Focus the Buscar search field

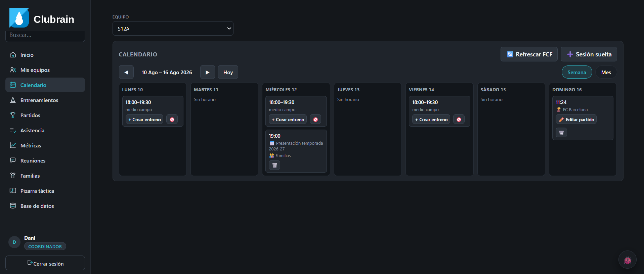point(45,36)
